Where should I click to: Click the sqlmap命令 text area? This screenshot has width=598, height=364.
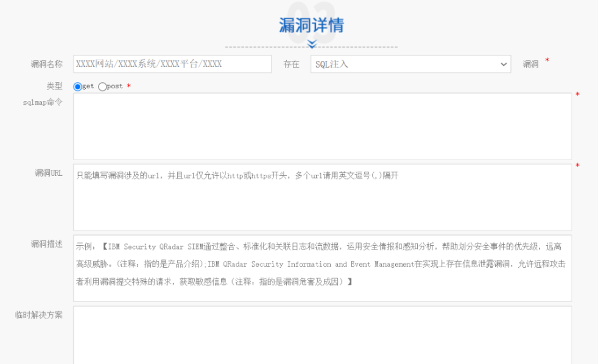point(322,126)
